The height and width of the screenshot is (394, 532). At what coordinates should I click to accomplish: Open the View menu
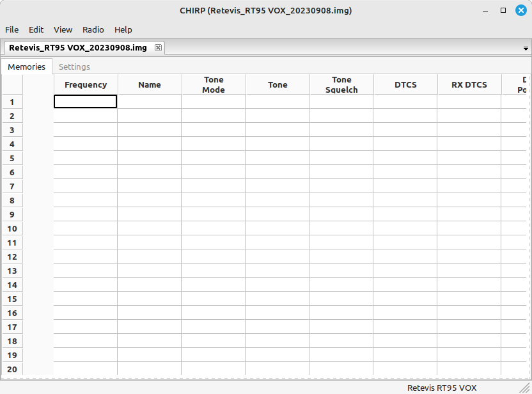point(63,30)
